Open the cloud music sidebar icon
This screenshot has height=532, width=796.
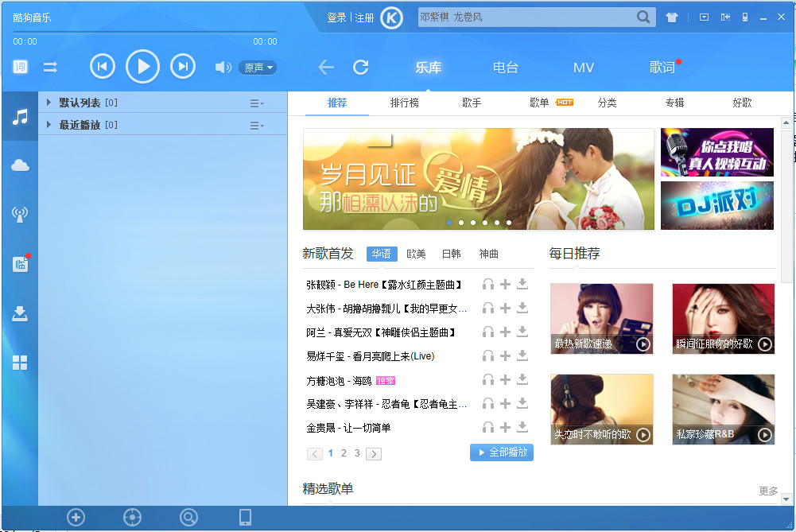pos(21,165)
